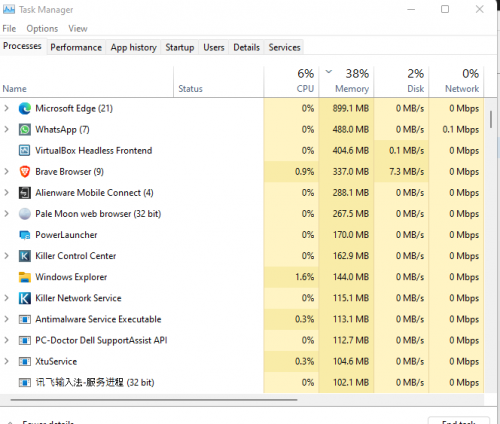The width and height of the screenshot is (500, 424).
Task: Switch to the Performance tab
Action: point(76,47)
